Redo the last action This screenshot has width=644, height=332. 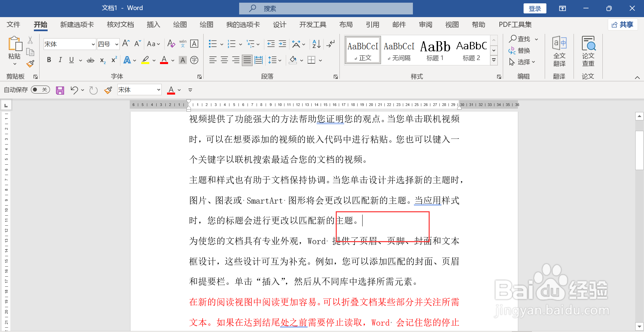point(93,90)
